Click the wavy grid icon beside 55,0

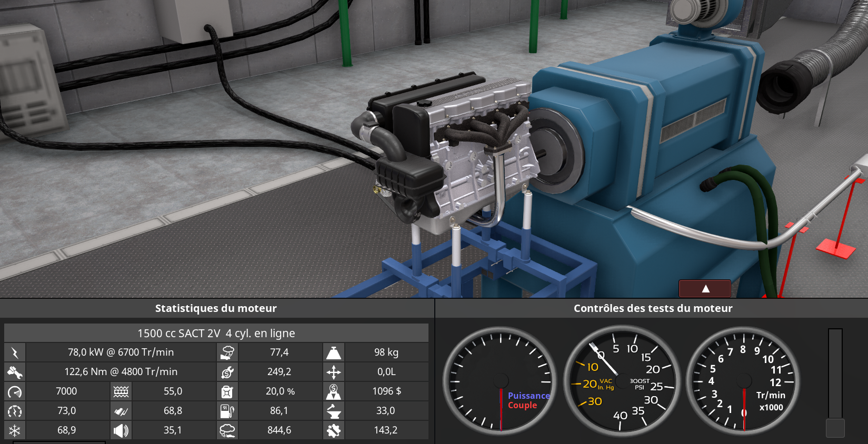coord(121,391)
